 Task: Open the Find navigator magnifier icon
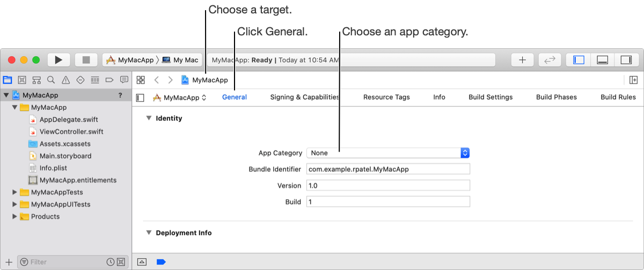(x=51, y=80)
